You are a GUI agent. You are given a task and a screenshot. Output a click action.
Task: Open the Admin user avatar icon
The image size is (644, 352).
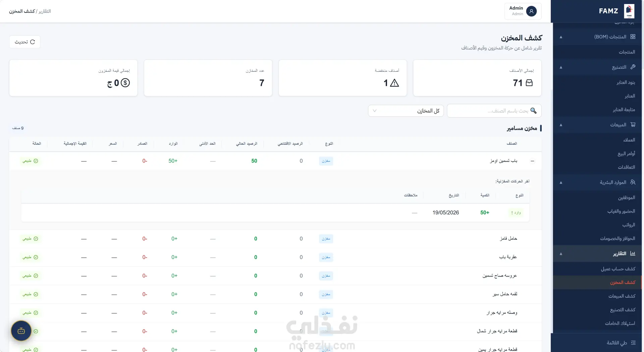point(531,11)
